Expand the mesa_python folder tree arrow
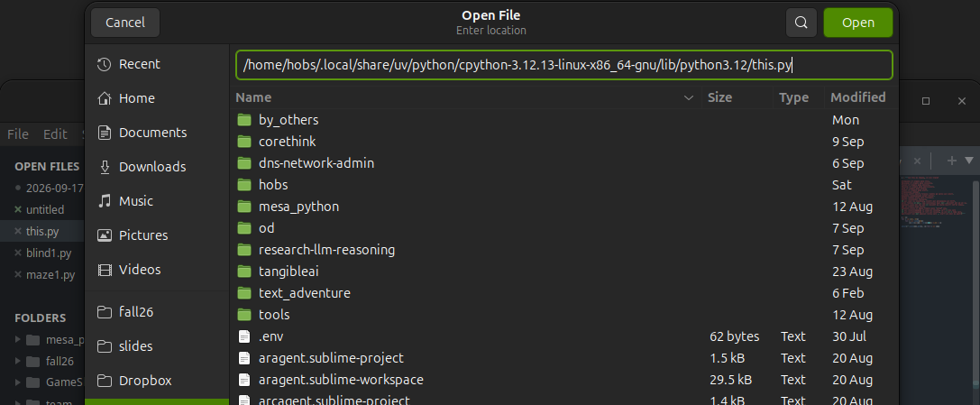 coord(17,340)
